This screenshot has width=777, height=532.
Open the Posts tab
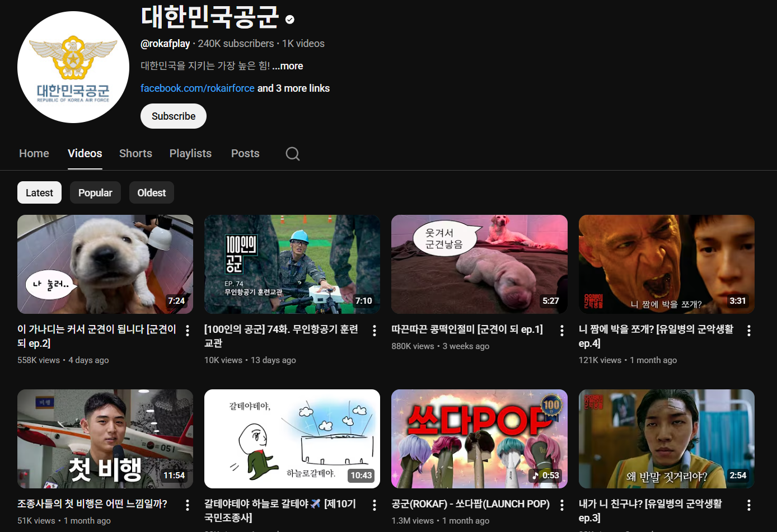point(245,153)
